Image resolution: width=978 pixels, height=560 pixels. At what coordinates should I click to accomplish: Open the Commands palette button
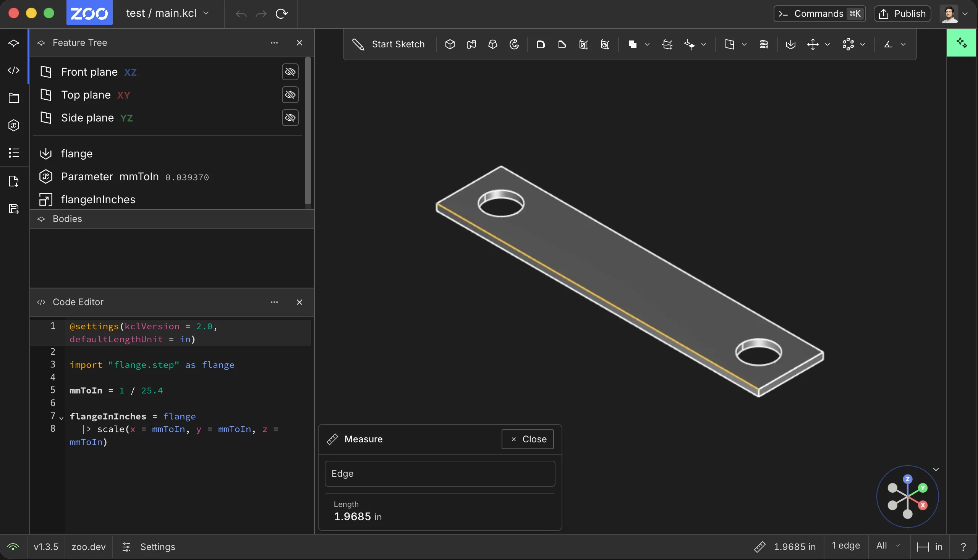[x=819, y=14]
